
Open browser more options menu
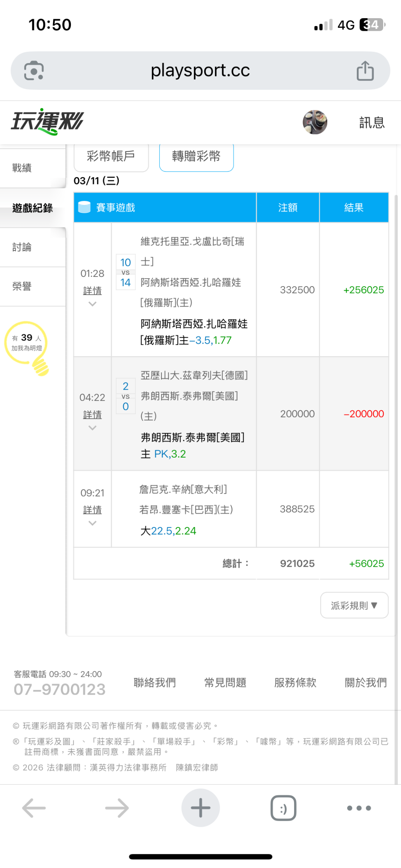[x=359, y=808]
